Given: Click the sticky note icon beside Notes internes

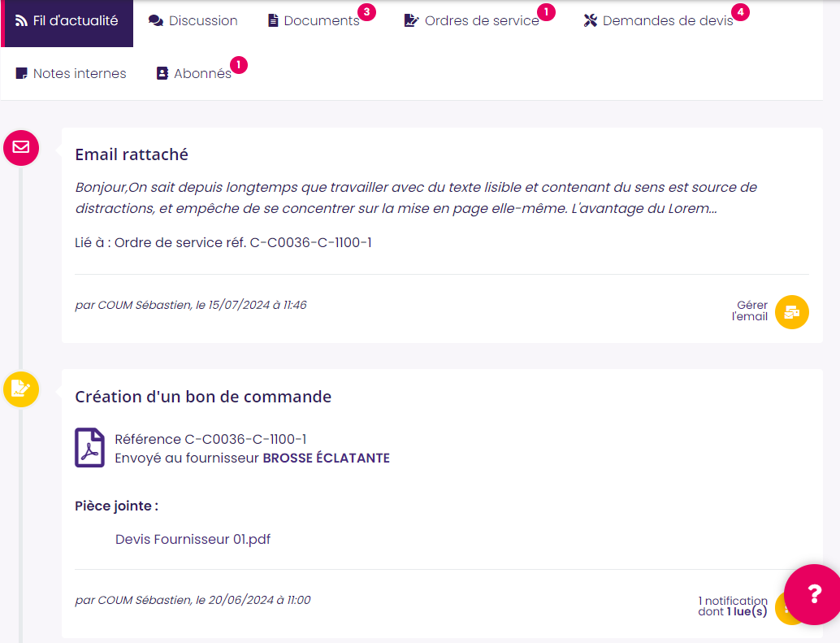Looking at the screenshot, I should click(x=21, y=73).
